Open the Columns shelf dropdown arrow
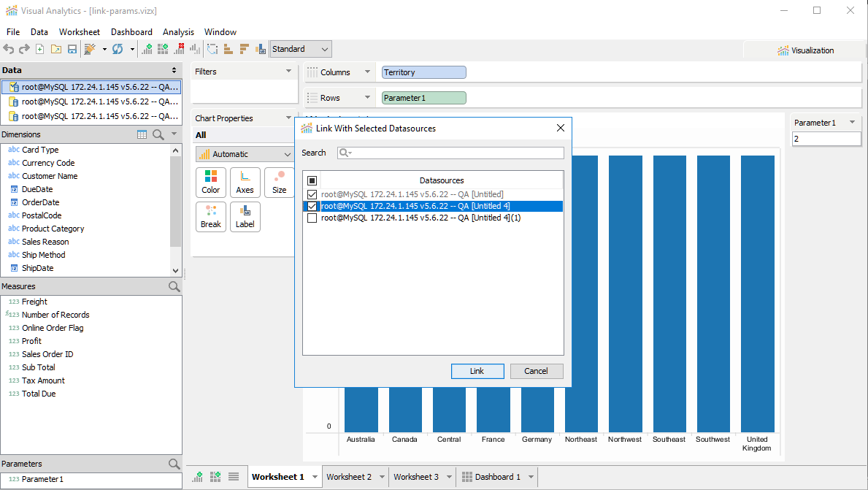This screenshot has height=490, width=868. [367, 72]
